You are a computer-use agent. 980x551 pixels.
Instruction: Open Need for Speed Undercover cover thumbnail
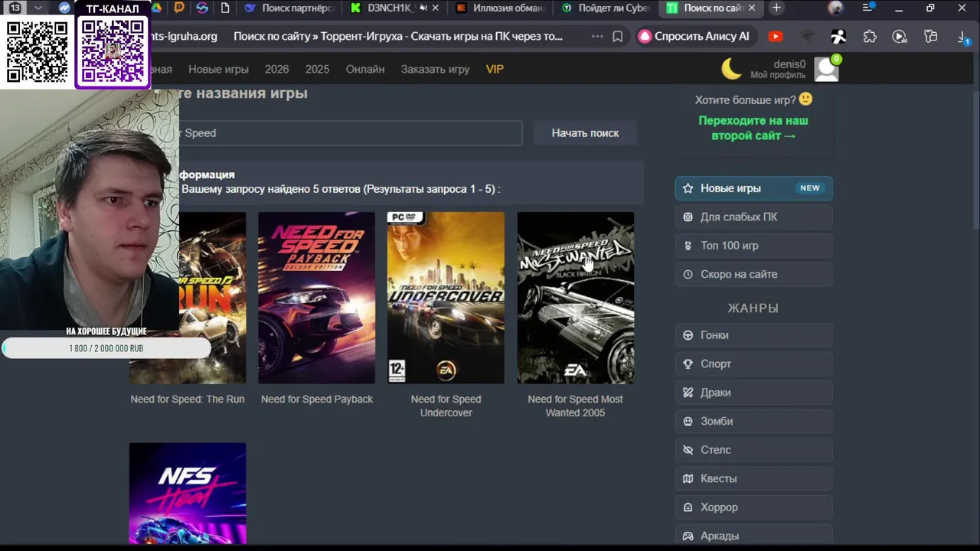(x=446, y=298)
